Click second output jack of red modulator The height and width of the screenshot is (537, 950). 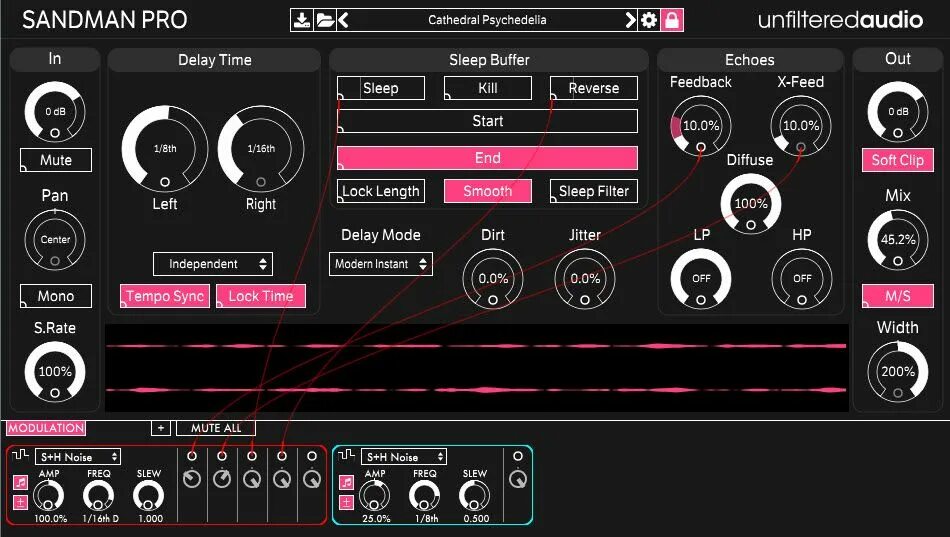[x=222, y=456]
